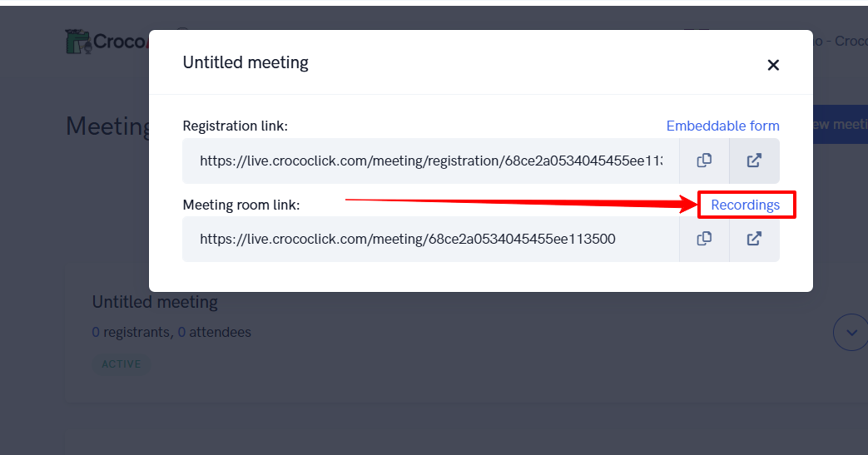The height and width of the screenshot is (455, 868).
Task: Open the account menu at top right
Action: tap(841, 41)
